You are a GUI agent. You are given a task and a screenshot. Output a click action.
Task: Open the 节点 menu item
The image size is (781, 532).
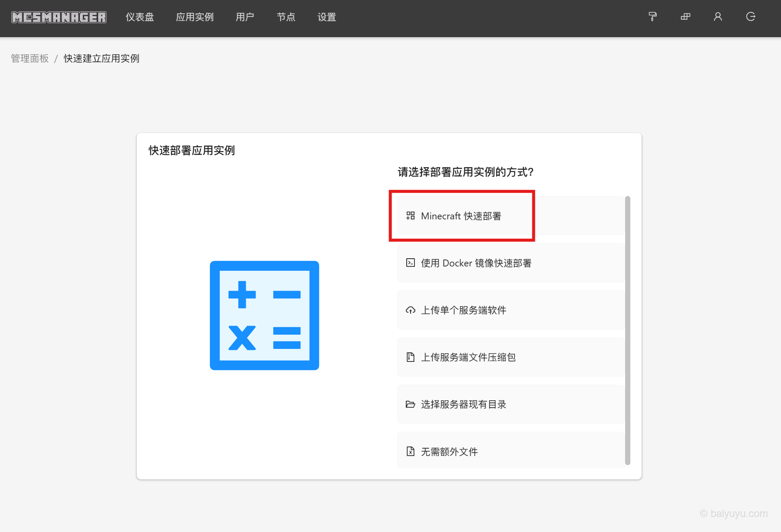pyautogui.click(x=286, y=17)
